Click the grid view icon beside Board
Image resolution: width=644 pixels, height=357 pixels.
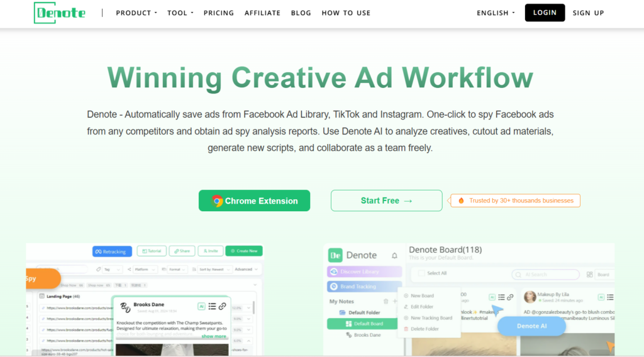[589, 275]
